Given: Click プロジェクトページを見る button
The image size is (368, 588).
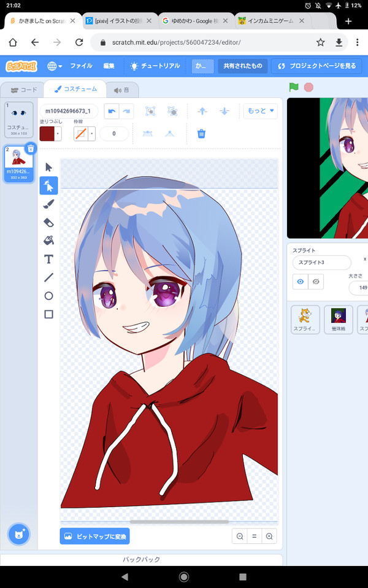Looking at the screenshot, I should pos(316,66).
